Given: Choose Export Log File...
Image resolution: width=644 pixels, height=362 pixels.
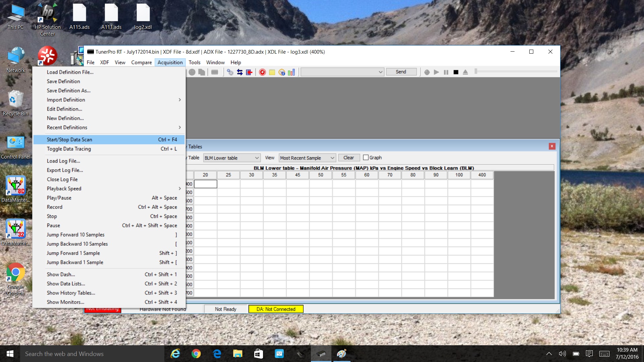Looking at the screenshot, I should (x=109, y=170).
